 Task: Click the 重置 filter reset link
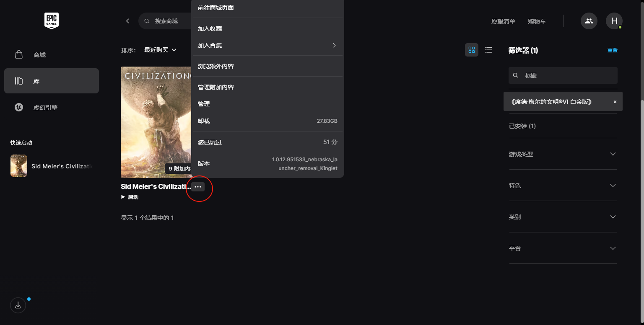613,50
